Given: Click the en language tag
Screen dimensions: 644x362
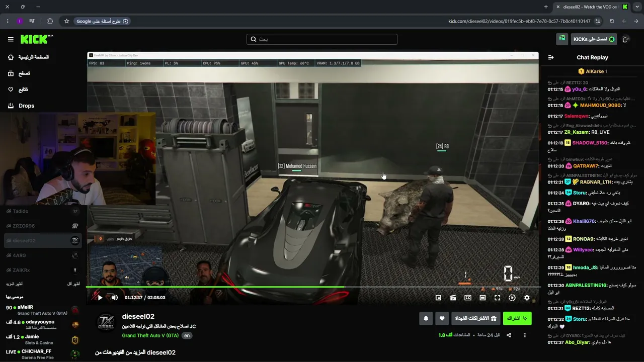Looking at the screenshot, I should click(x=187, y=335).
